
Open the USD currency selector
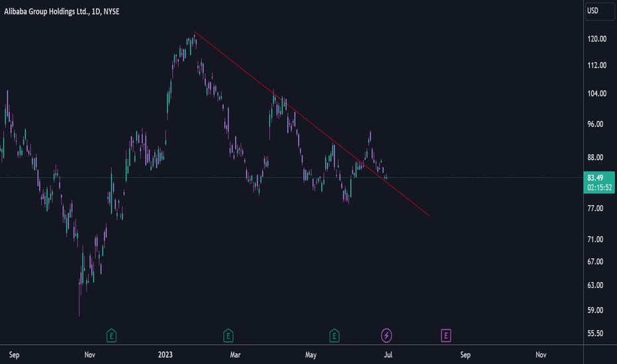600,11
